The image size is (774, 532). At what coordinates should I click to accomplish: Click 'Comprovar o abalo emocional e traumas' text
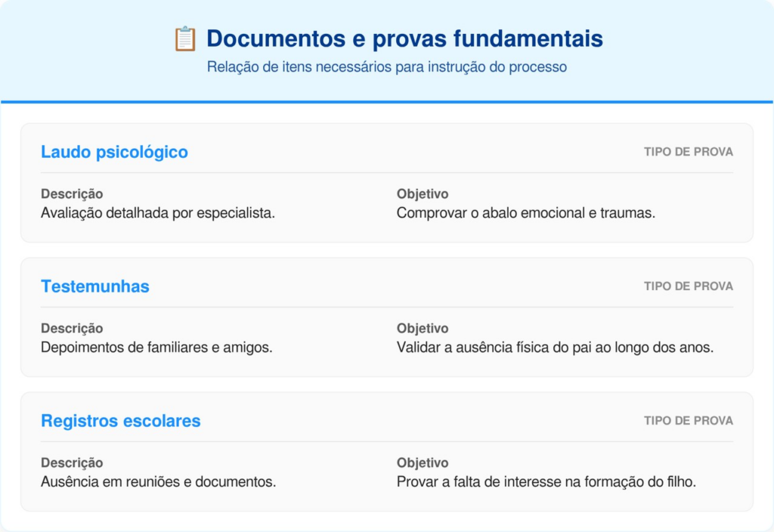525,213
